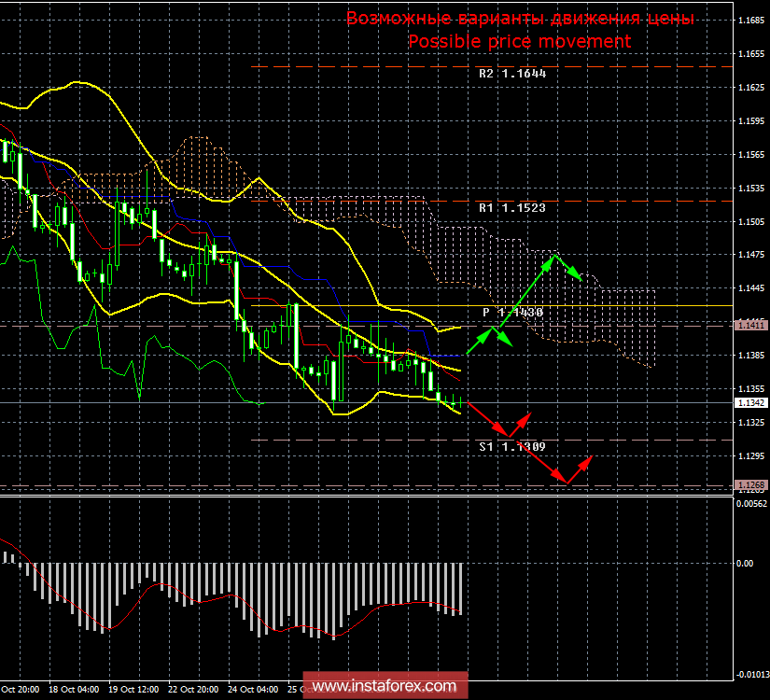
Task: Click the '22 Oct 20:00' time label
Action: pos(193,690)
